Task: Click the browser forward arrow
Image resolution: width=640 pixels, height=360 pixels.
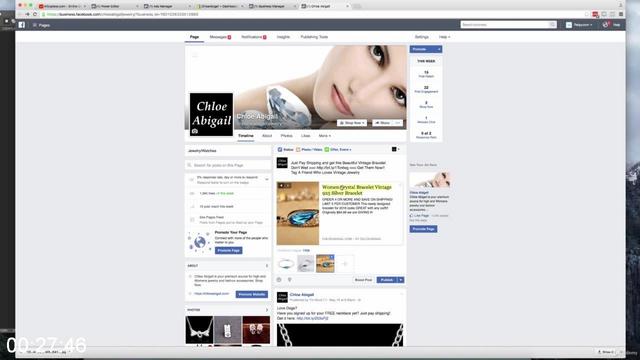Action: pyautogui.click(x=27, y=14)
